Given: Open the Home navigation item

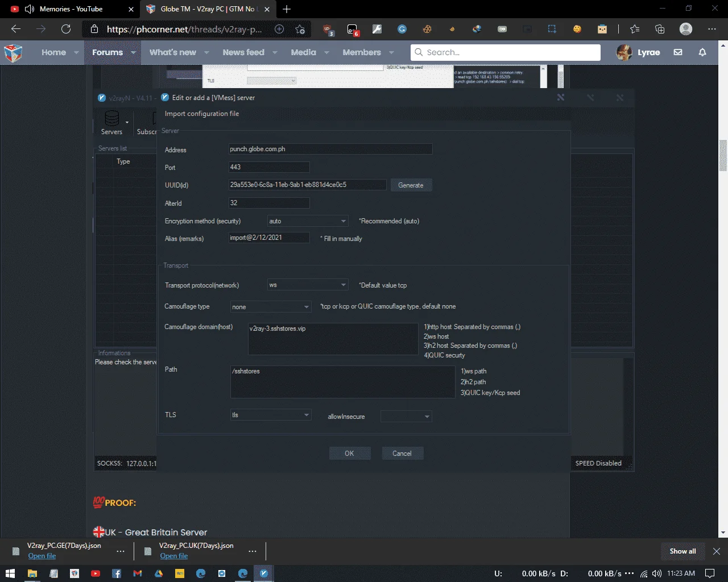Looking at the screenshot, I should pos(53,52).
